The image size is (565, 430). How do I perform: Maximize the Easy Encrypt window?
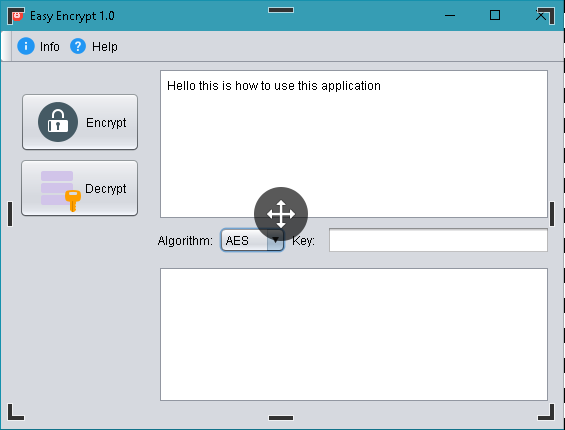point(495,15)
